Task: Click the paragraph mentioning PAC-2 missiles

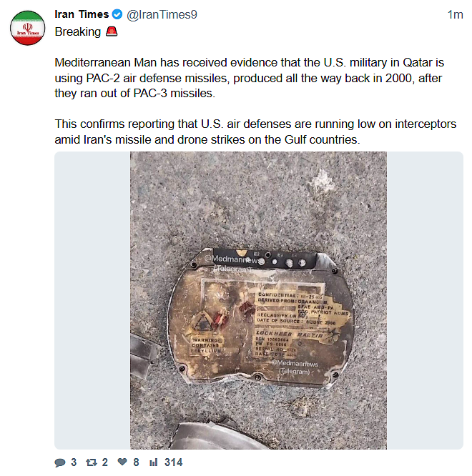Action: click(x=249, y=78)
